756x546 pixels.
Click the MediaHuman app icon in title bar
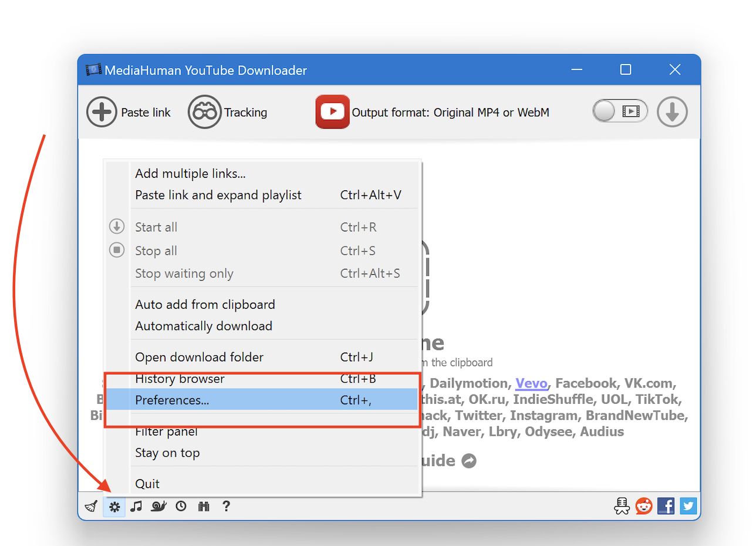93,70
